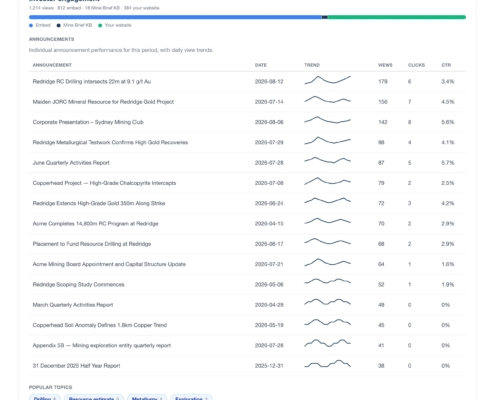Open Redridge Scoping Study Commences row

247,284
